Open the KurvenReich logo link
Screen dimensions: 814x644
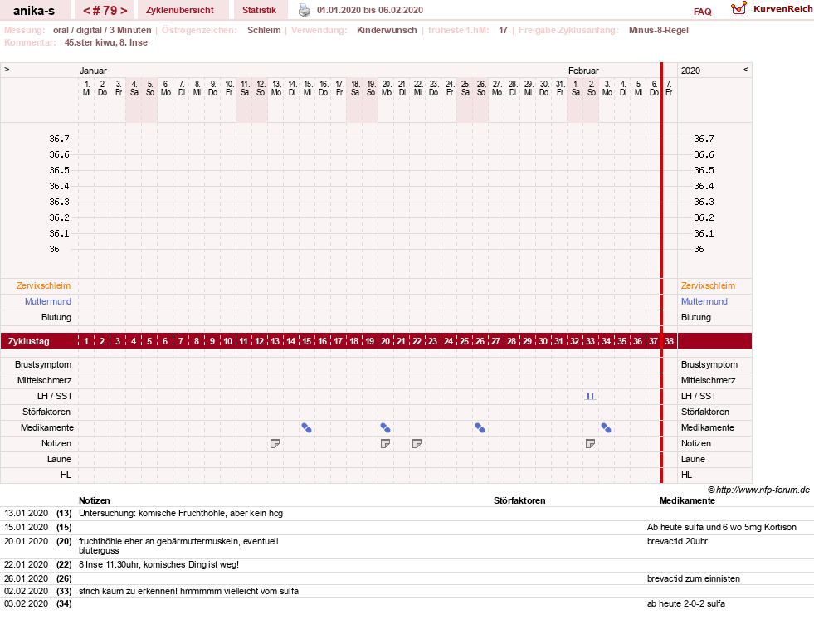pos(772,9)
